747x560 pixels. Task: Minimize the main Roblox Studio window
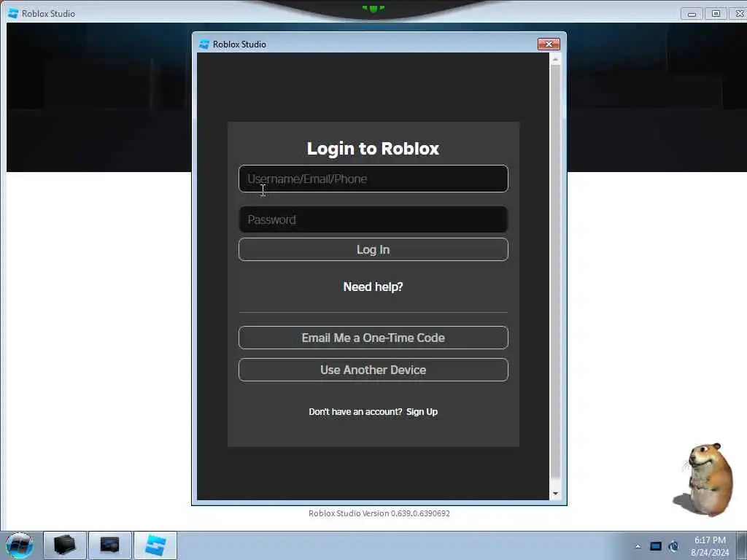coord(692,14)
